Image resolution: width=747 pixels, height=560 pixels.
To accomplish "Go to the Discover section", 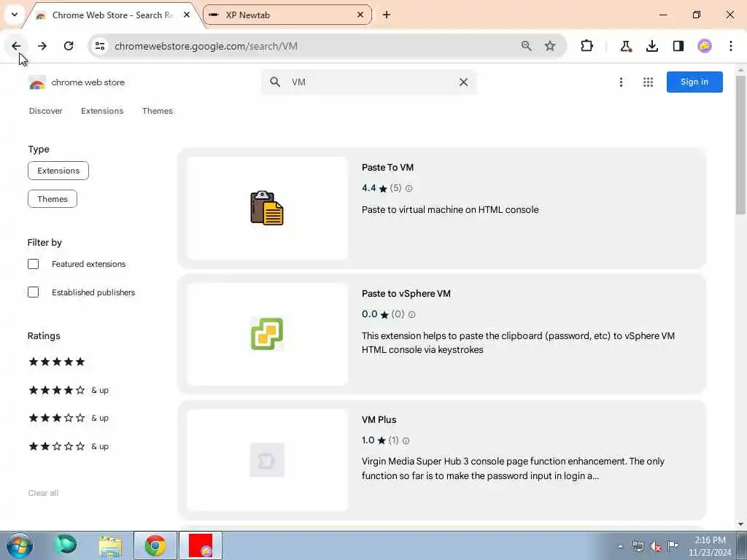I will tap(46, 111).
